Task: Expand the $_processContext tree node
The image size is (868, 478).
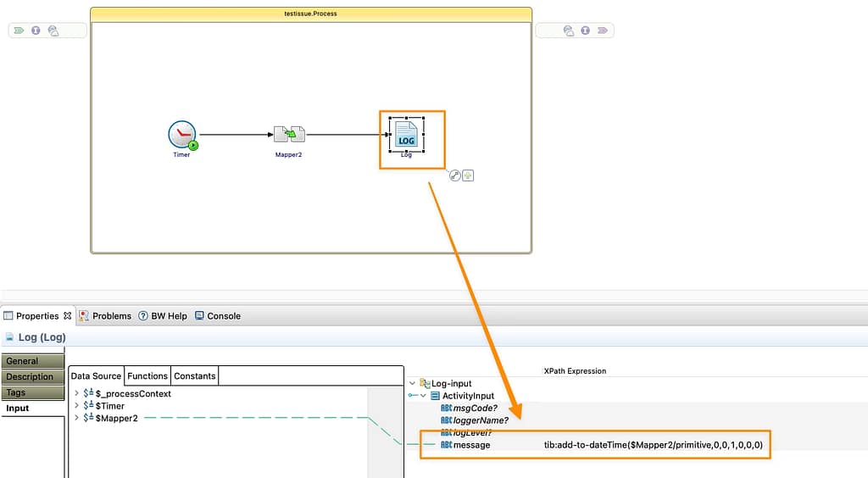Action: [x=76, y=394]
